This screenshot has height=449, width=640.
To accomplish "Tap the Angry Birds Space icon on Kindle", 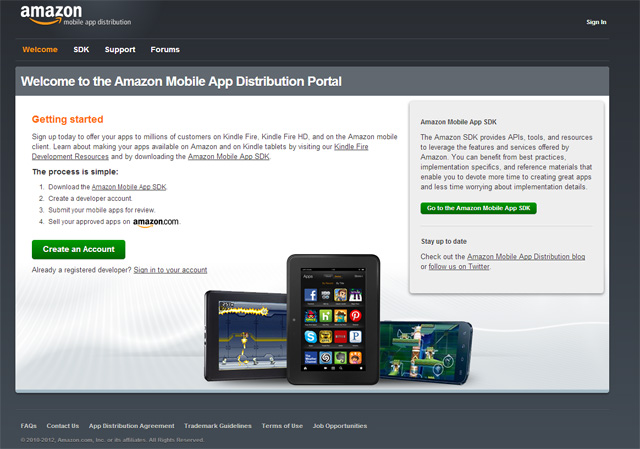I will tap(311, 316).
